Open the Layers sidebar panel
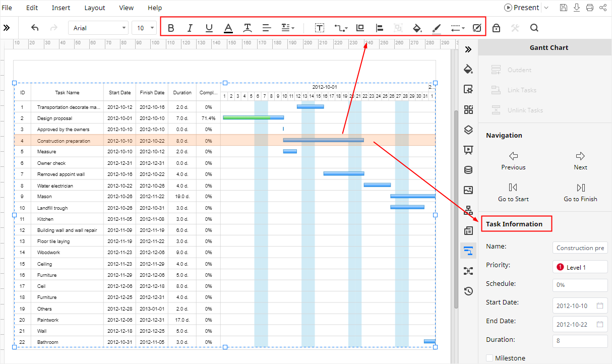The image size is (612, 364). pyautogui.click(x=468, y=130)
